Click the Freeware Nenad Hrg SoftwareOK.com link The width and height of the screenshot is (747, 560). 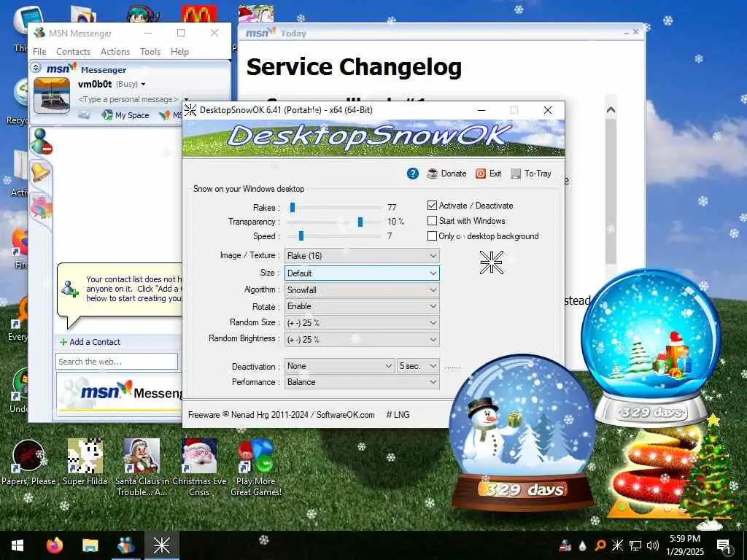click(x=281, y=415)
